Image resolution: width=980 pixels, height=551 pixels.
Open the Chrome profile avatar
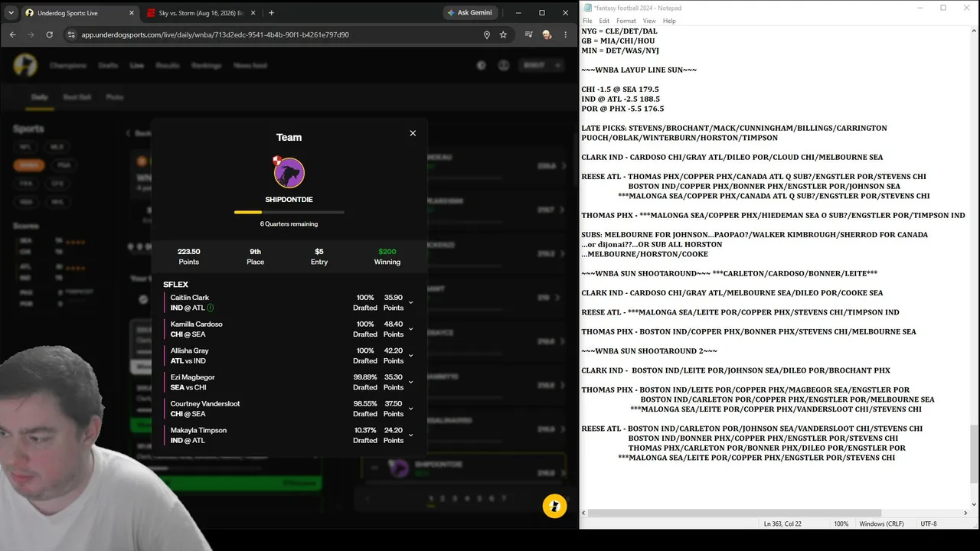coord(547,34)
